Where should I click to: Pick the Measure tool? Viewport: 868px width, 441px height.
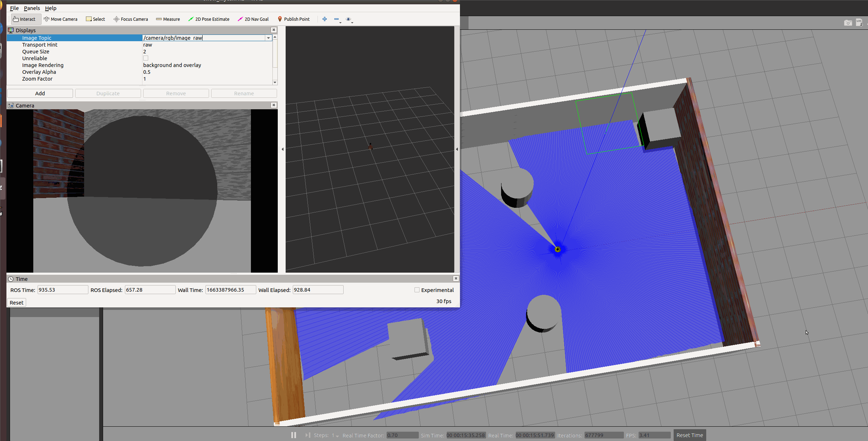click(x=168, y=19)
